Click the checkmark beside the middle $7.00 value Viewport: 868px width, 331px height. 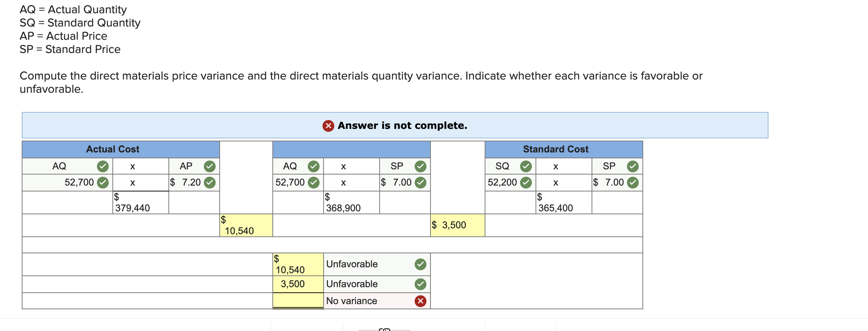click(x=421, y=183)
